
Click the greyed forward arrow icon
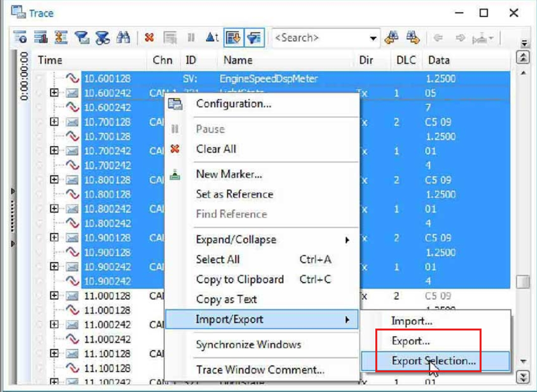460,38
